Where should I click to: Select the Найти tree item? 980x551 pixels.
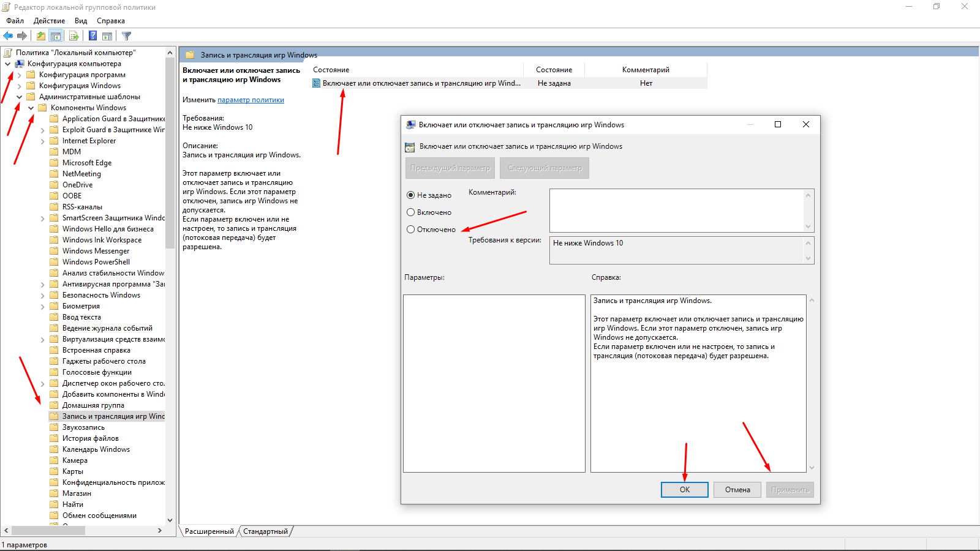73,504
